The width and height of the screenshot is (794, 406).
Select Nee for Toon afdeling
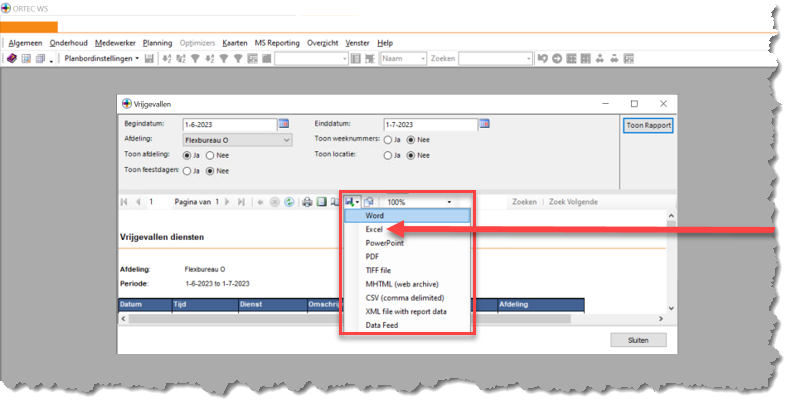click(210, 155)
